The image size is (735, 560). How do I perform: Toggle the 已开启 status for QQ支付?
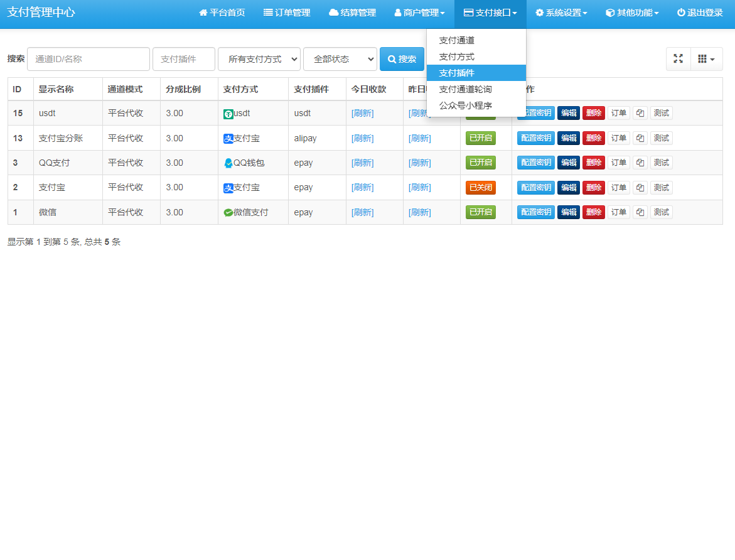pos(480,162)
